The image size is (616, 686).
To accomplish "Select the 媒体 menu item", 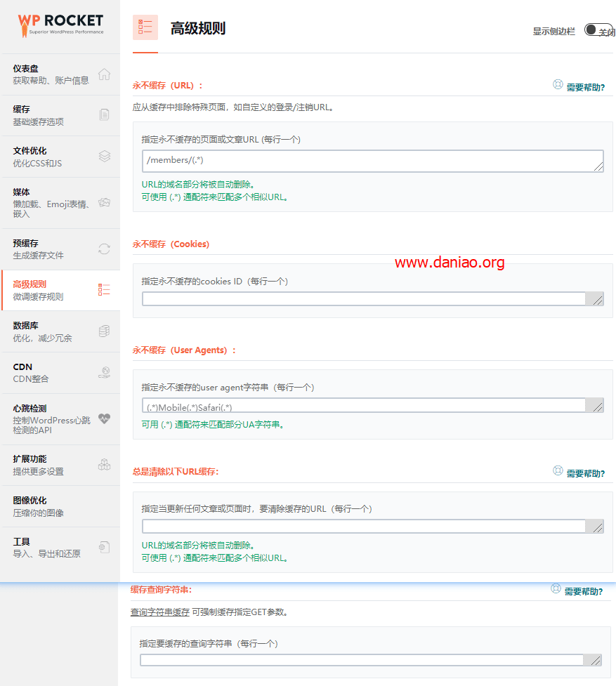I will click(x=60, y=203).
